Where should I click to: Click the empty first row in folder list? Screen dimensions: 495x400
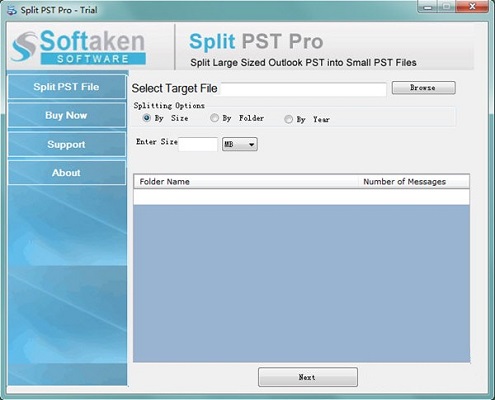click(301, 197)
